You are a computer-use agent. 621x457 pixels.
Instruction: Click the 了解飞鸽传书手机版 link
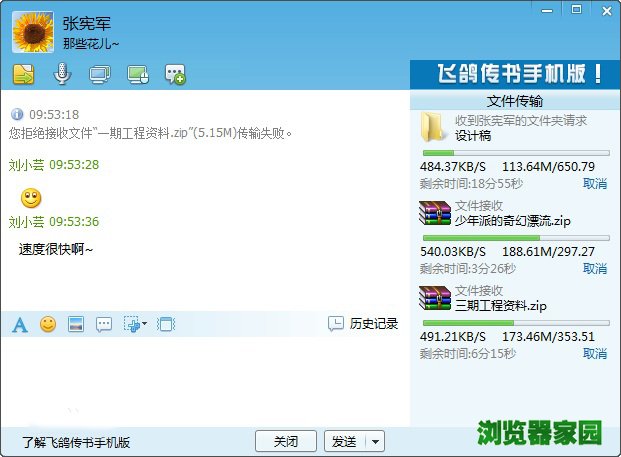(x=76, y=442)
